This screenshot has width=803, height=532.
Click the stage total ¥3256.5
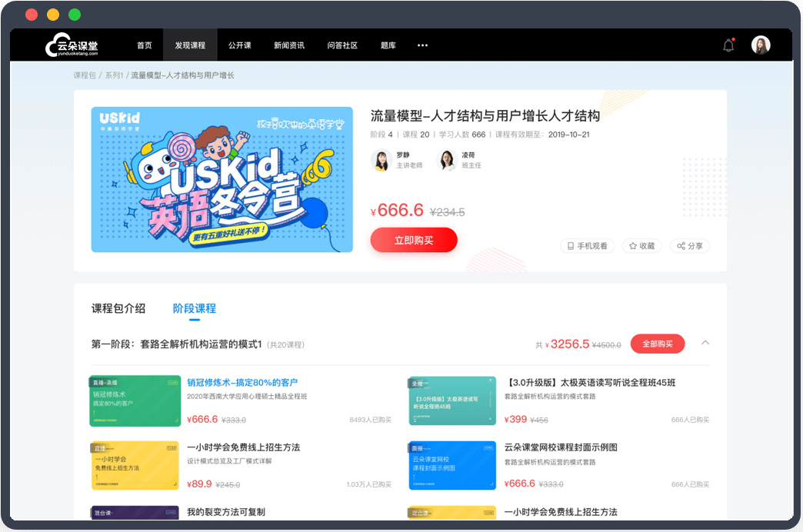[567, 344]
